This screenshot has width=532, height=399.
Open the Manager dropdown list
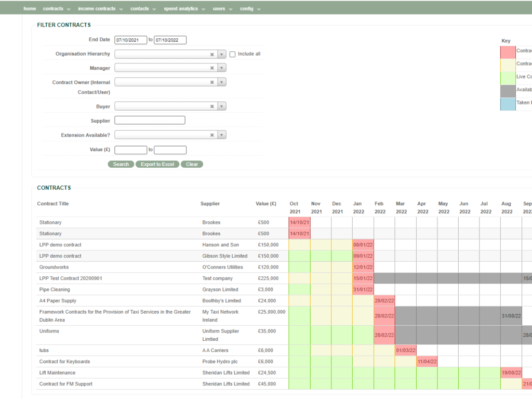(222, 68)
